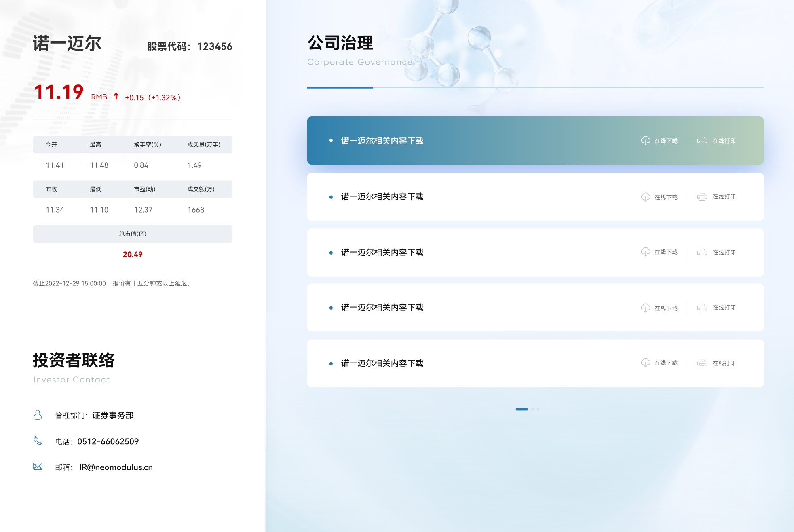This screenshot has height=532, width=794.
Task: Click the Corporate Governance subtitle
Action: pyautogui.click(x=360, y=62)
